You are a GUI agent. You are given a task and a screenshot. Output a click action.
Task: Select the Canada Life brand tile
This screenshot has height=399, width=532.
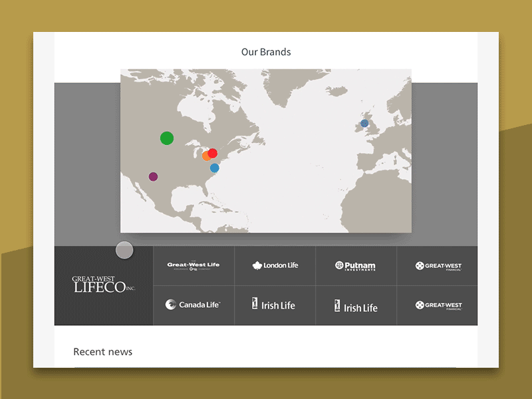coord(194,305)
